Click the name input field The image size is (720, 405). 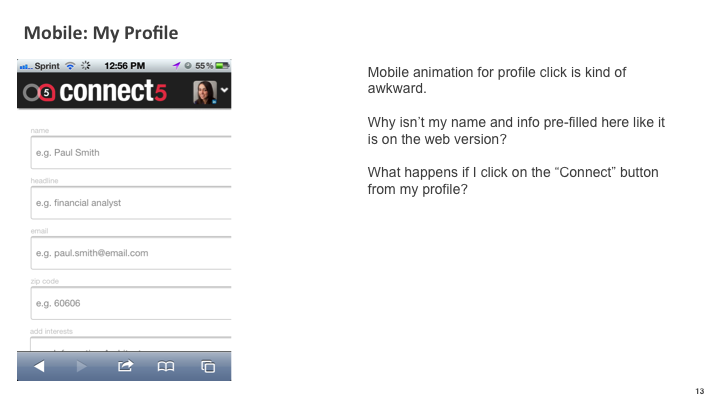click(x=131, y=152)
